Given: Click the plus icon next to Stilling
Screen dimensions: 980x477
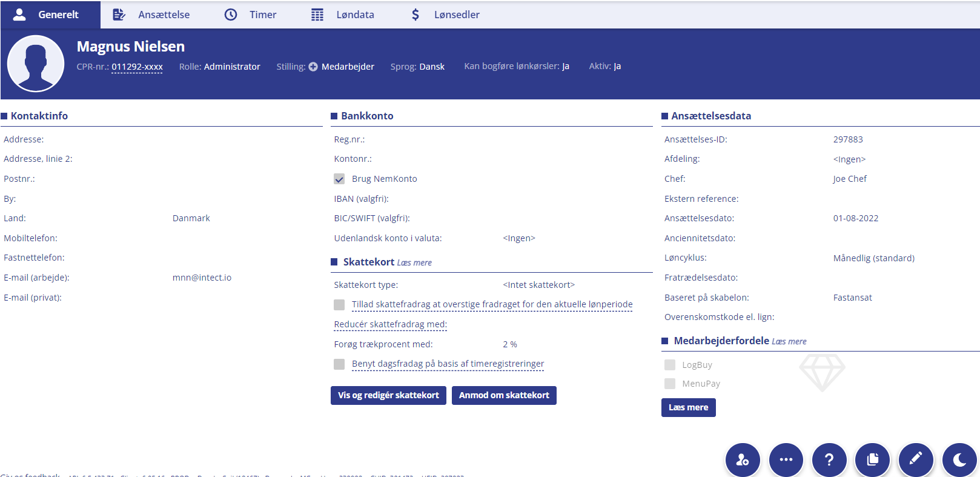Looking at the screenshot, I should 313,67.
